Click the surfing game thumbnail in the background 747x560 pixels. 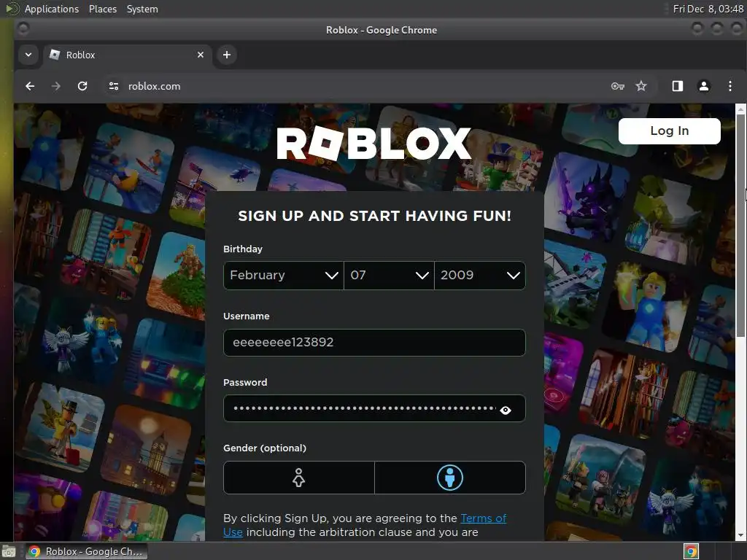(128, 168)
